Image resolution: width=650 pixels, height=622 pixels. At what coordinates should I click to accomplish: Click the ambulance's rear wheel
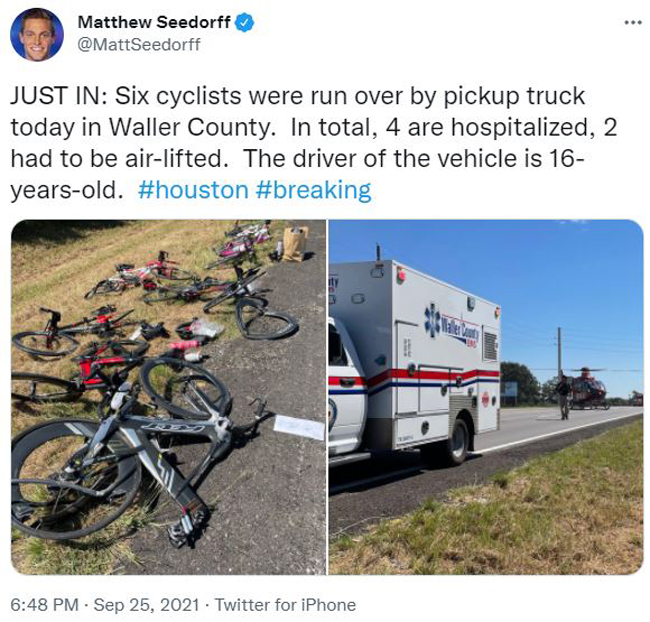point(458,441)
